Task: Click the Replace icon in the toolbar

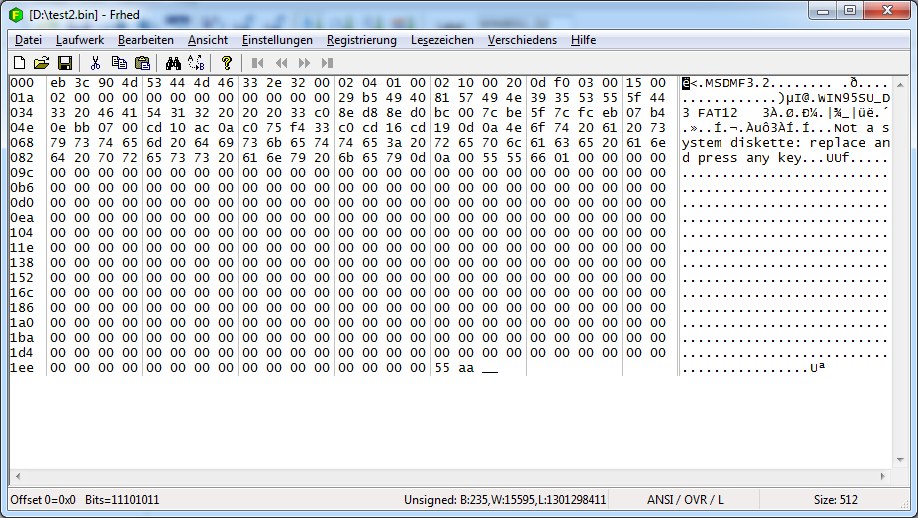Action: click(195, 62)
